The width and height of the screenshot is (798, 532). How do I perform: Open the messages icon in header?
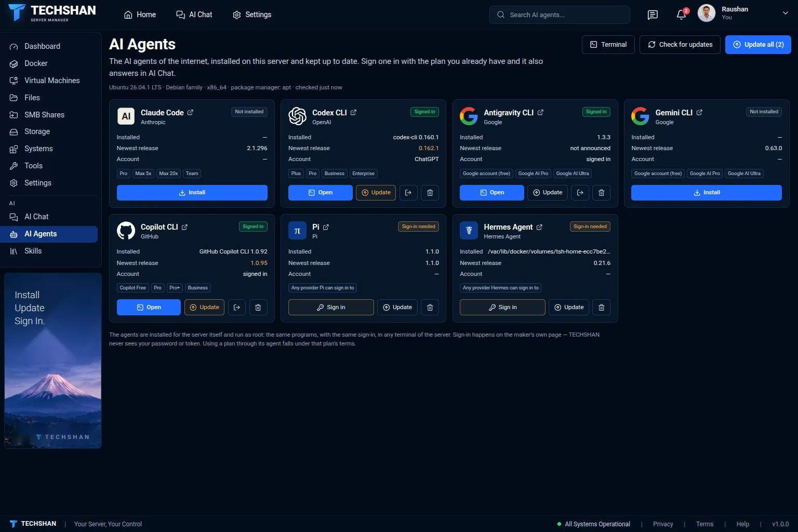[653, 15]
